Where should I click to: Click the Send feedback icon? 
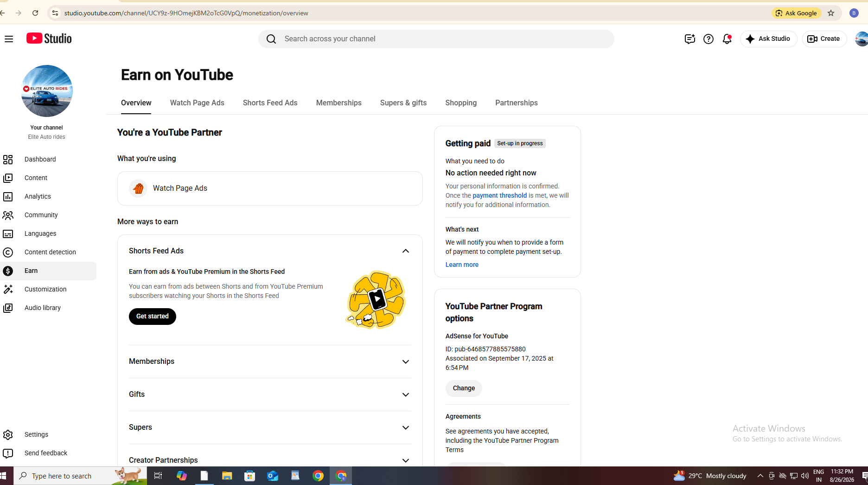click(8, 453)
